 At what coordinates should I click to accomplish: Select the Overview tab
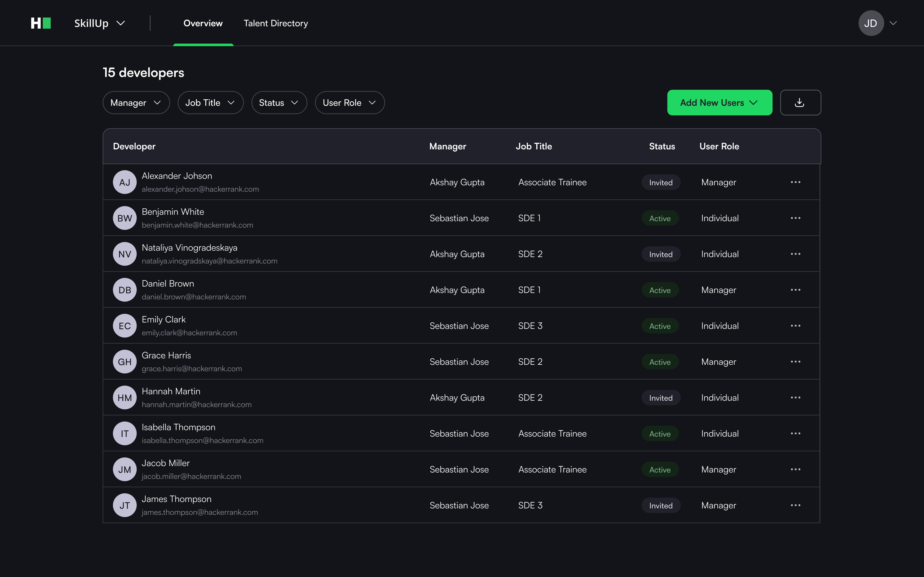click(x=203, y=23)
